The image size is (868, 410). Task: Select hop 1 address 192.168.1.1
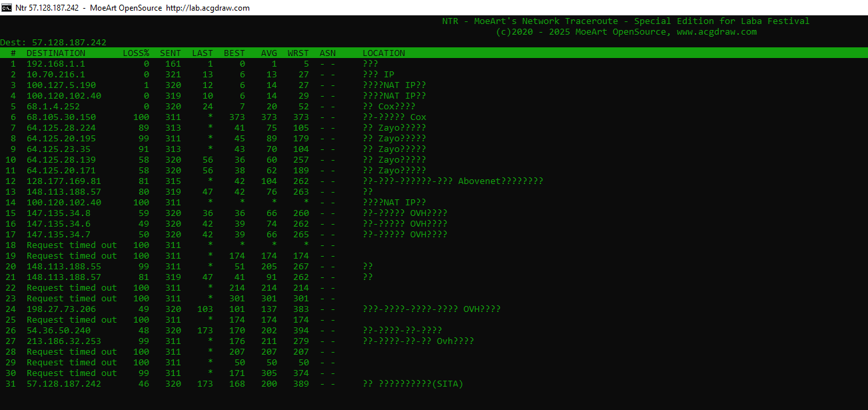pos(56,64)
